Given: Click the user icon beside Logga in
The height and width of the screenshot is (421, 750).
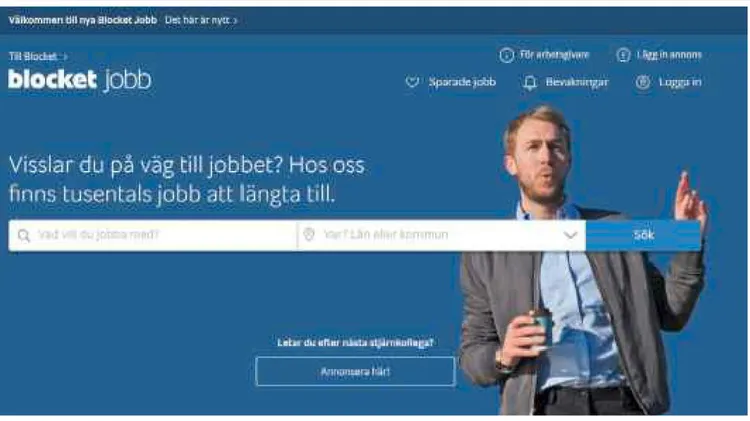Looking at the screenshot, I should (643, 82).
